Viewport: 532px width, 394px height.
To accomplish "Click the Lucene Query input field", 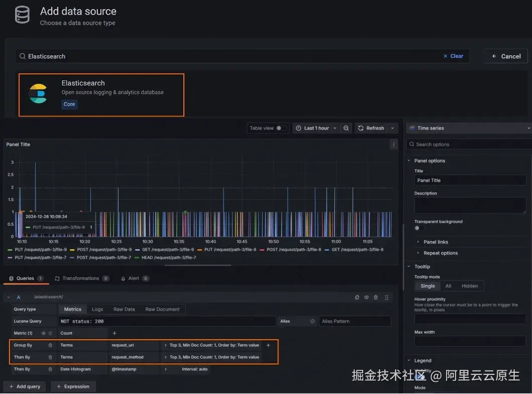I will pos(167,321).
